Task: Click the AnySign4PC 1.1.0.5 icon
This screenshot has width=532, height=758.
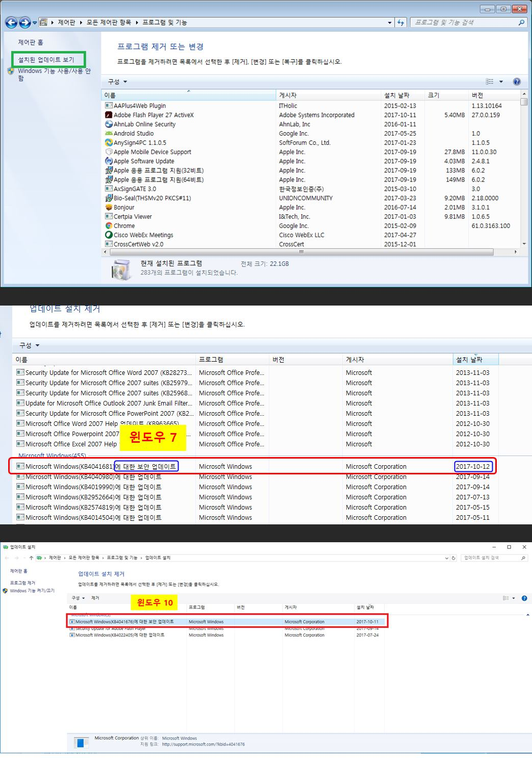Action: click(109, 142)
